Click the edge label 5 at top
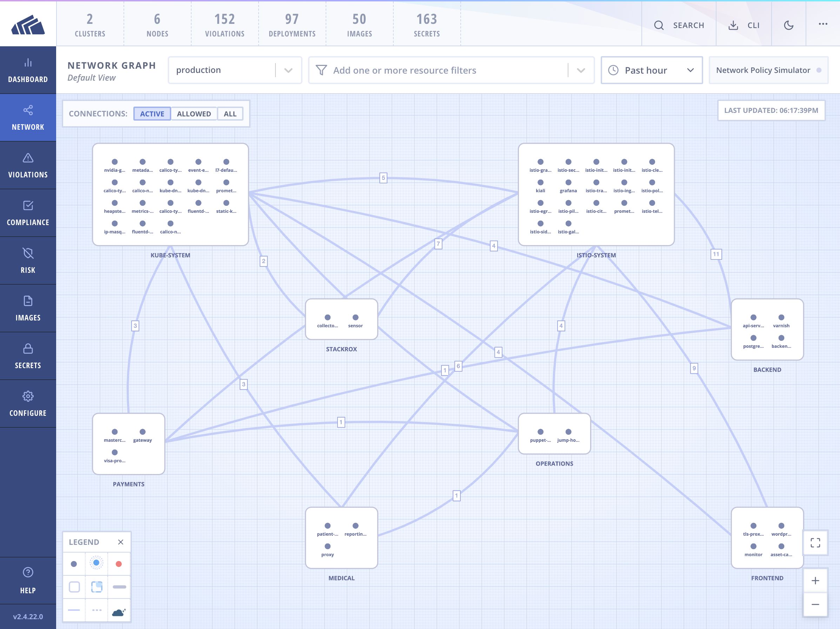Screen dimensions: 840x629 click(383, 177)
